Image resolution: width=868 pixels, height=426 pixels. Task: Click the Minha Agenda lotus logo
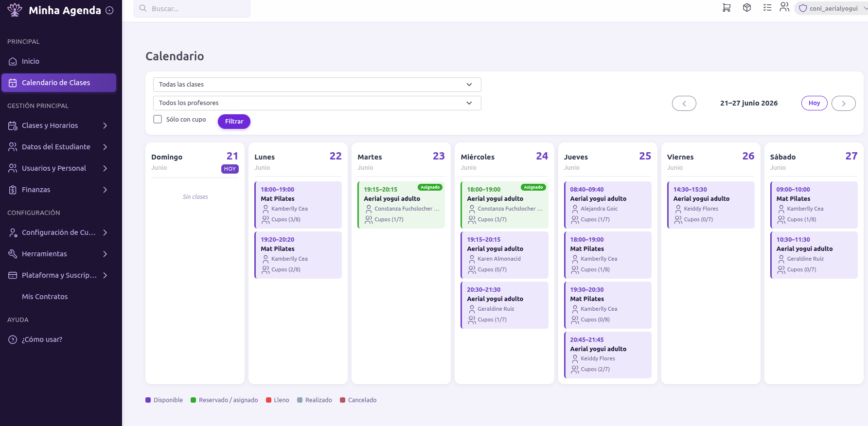coord(15,10)
